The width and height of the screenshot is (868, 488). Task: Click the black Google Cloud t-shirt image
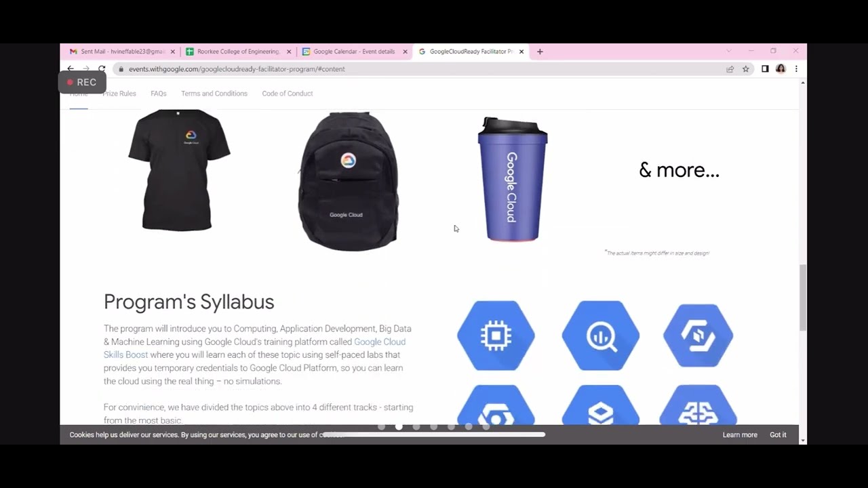coord(179,170)
